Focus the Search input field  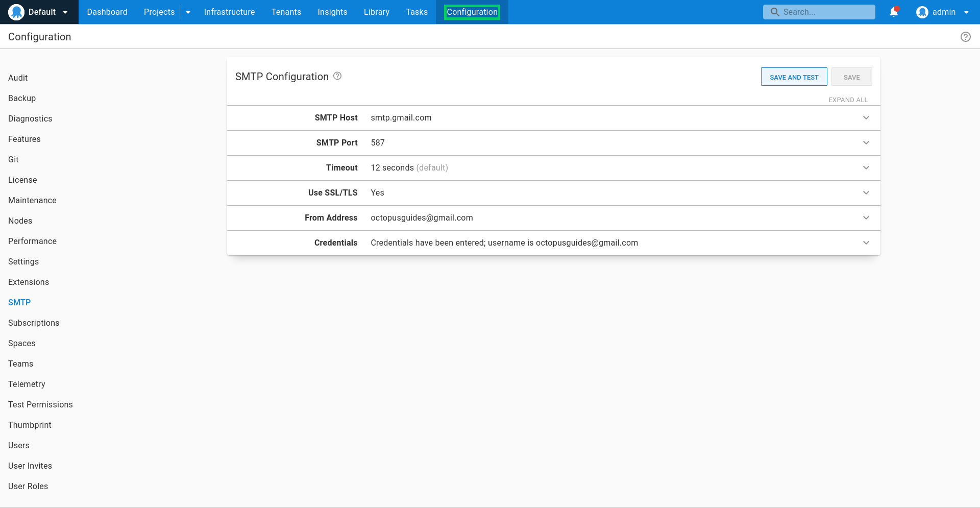819,12
